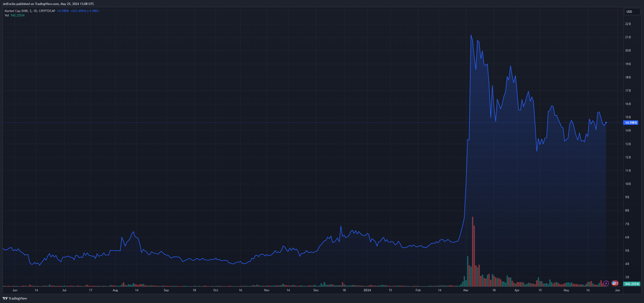The width and height of the screenshot is (644, 303).
Task: Click the Feb label on the time axis
Action: click(x=418, y=290)
